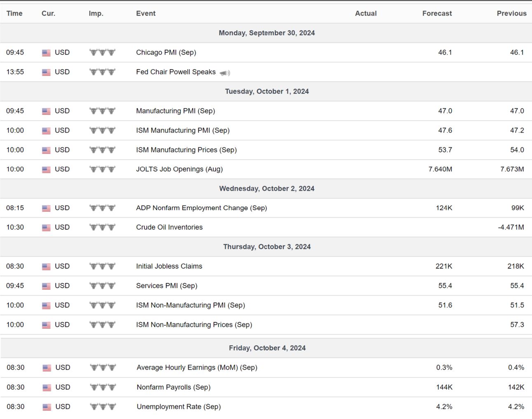Select the Friday, October 4, 2024 date header
This screenshot has height=419, width=532.
pos(267,347)
